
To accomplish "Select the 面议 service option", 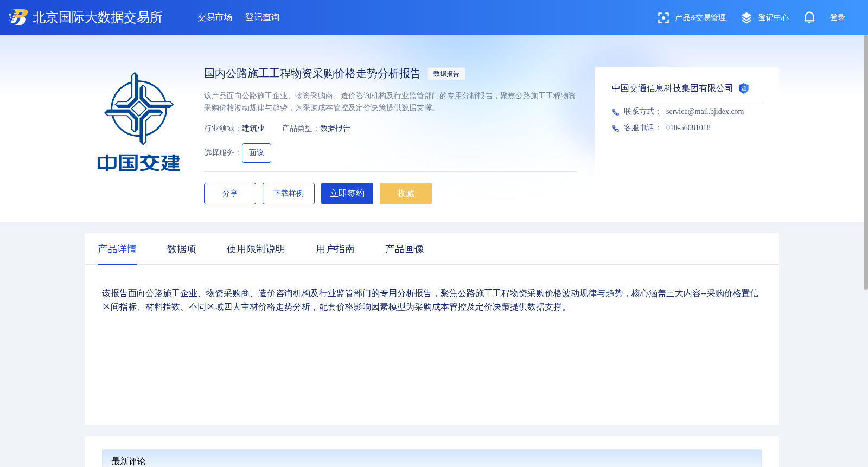I will (x=257, y=153).
